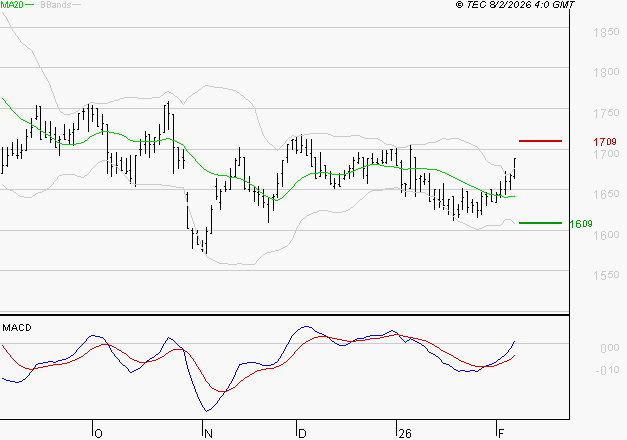This screenshot has width=627, height=440.
Task: Click the MACD -010 axis label
Action: pyautogui.click(x=607, y=370)
